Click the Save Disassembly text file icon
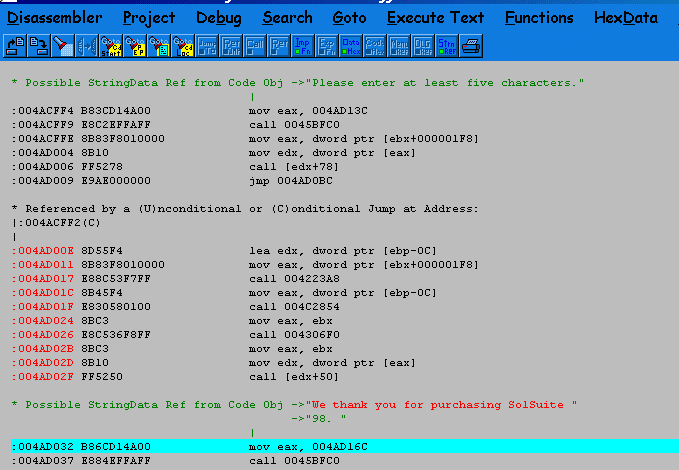679x470 pixels. [x=38, y=45]
